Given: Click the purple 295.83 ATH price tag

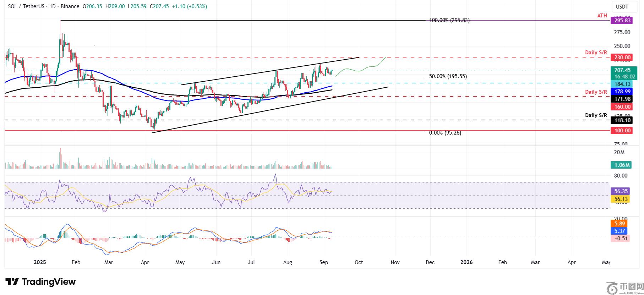Looking at the screenshot, I should 622,21.
